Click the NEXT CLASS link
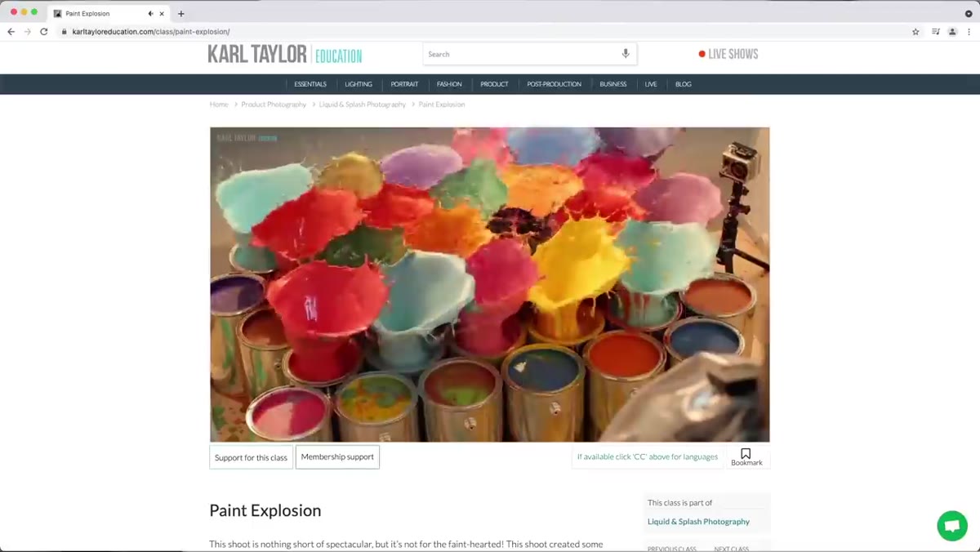This screenshot has width=980, height=552. pyautogui.click(x=732, y=549)
